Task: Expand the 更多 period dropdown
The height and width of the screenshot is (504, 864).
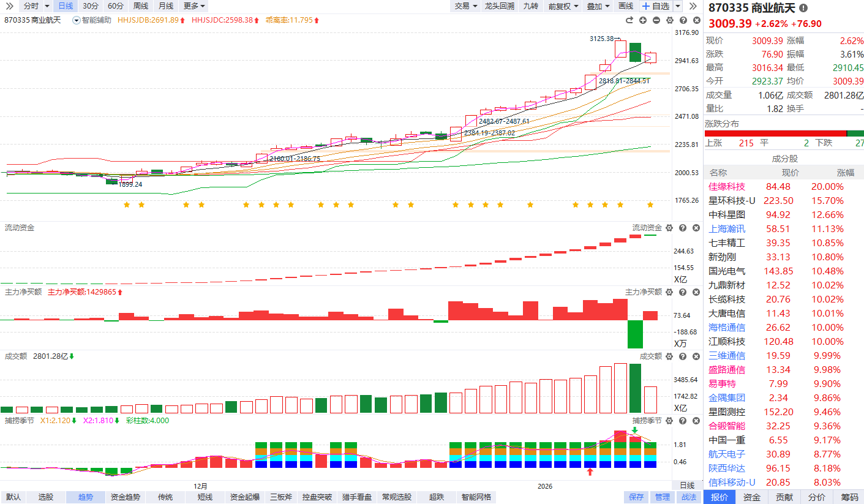Action: tap(194, 6)
